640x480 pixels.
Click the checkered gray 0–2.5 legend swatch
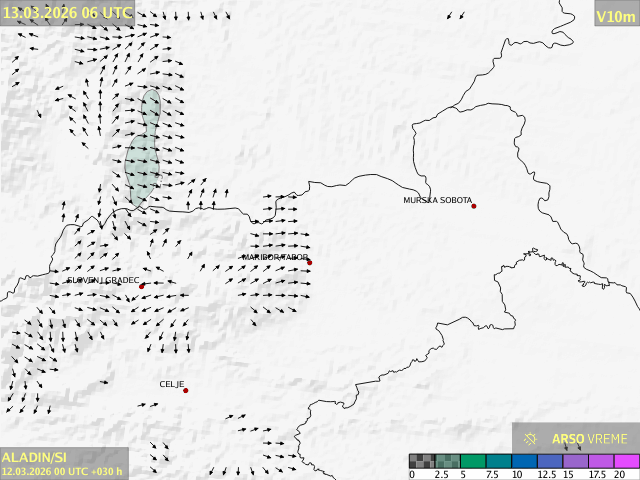tap(422, 462)
